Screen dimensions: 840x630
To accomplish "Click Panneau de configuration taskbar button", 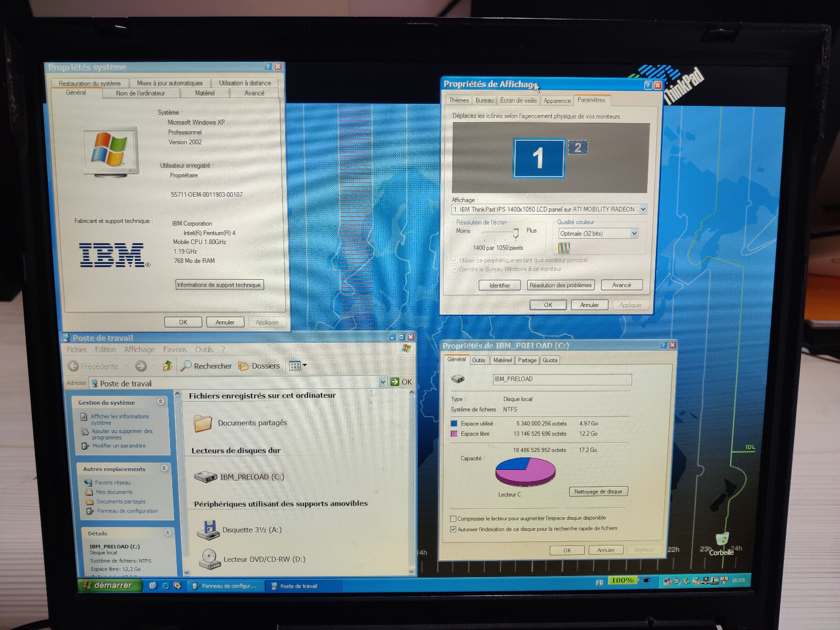I will point(225,586).
